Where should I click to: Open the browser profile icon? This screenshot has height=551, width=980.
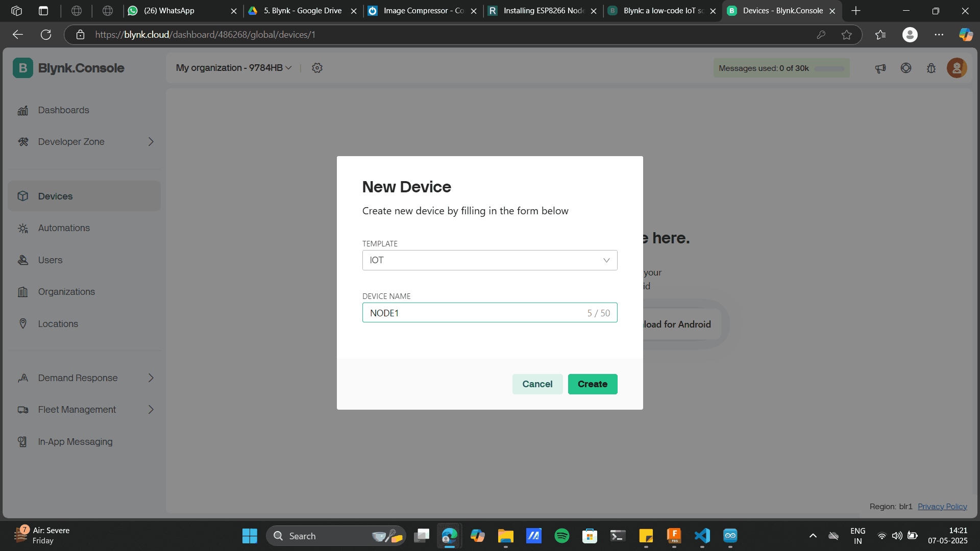(910, 35)
